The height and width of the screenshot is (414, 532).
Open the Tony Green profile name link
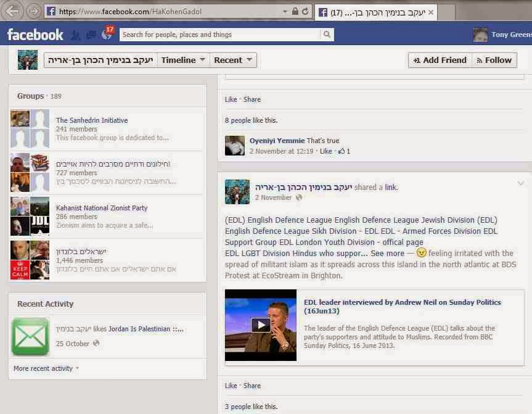point(511,35)
